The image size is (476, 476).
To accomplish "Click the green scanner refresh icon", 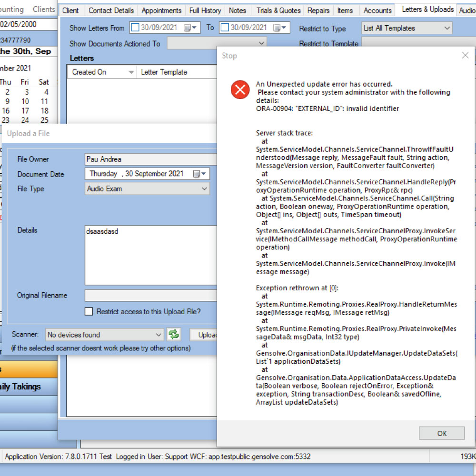I will pyautogui.click(x=174, y=335).
